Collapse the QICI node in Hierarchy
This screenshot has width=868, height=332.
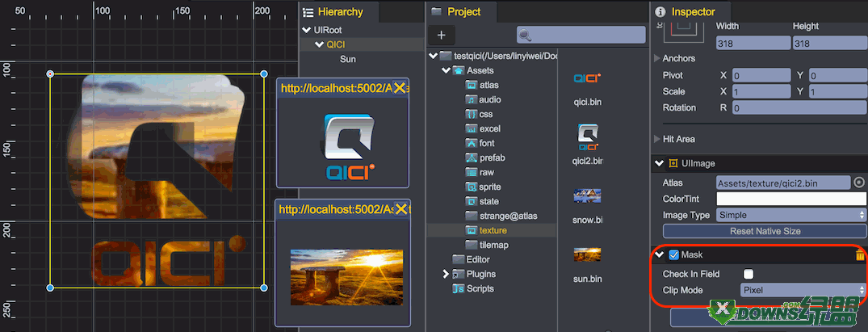pos(319,44)
